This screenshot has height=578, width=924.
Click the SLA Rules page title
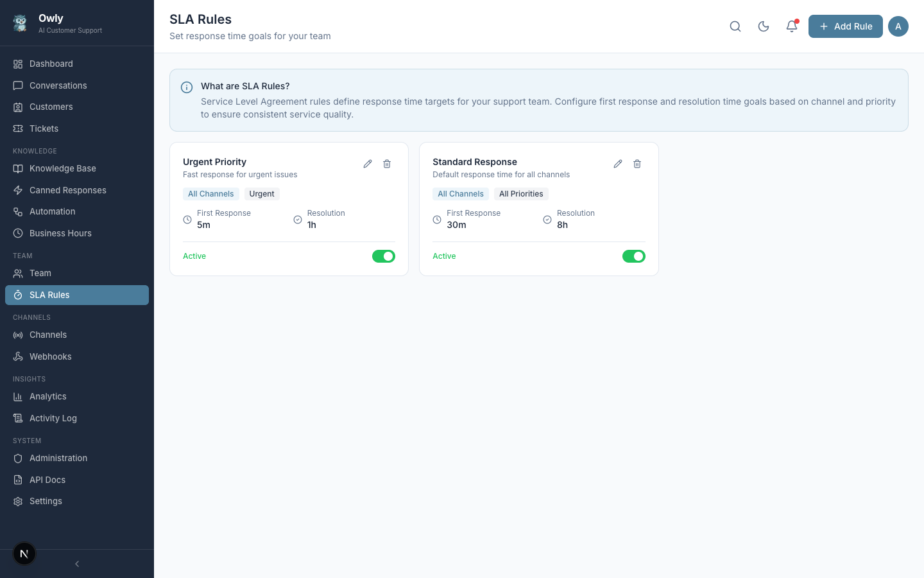click(200, 19)
